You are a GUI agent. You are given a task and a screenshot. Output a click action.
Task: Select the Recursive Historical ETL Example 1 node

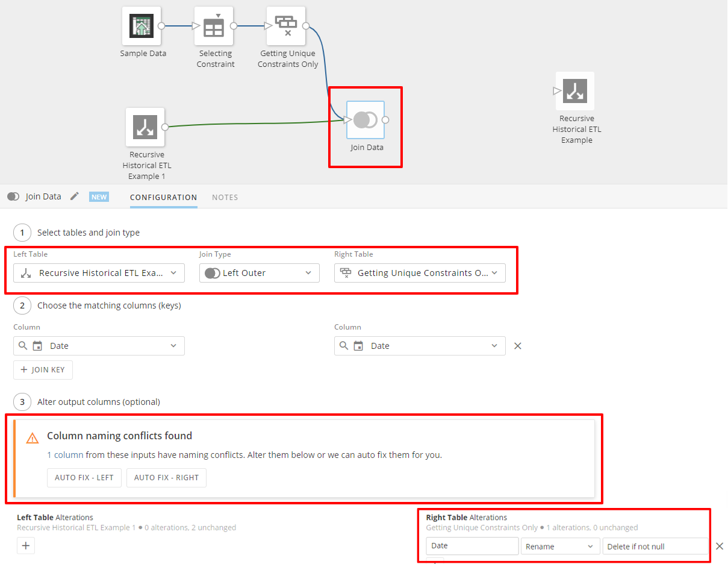(145, 127)
